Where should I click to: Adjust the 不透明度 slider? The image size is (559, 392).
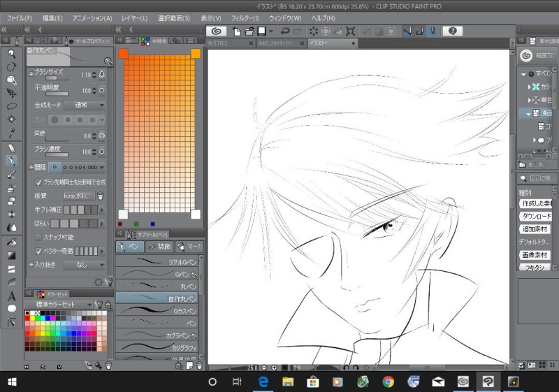click(x=57, y=94)
